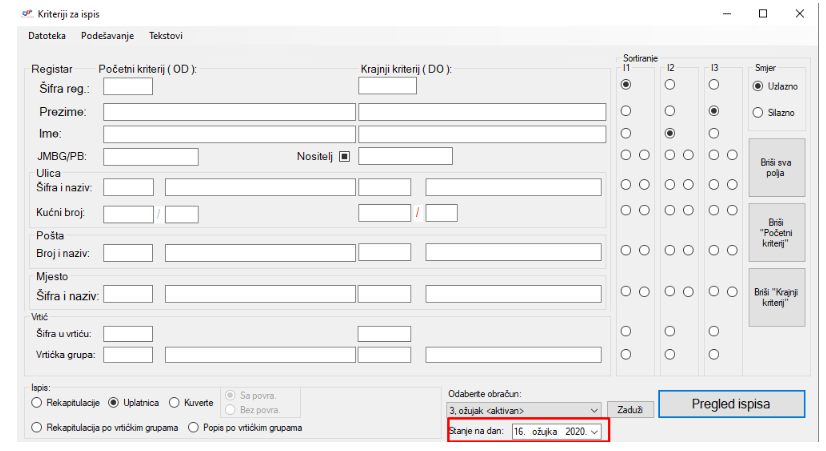Select the Uplatnica radio option
This screenshot has width=826, height=451.
pyautogui.click(x=113, y=402)
